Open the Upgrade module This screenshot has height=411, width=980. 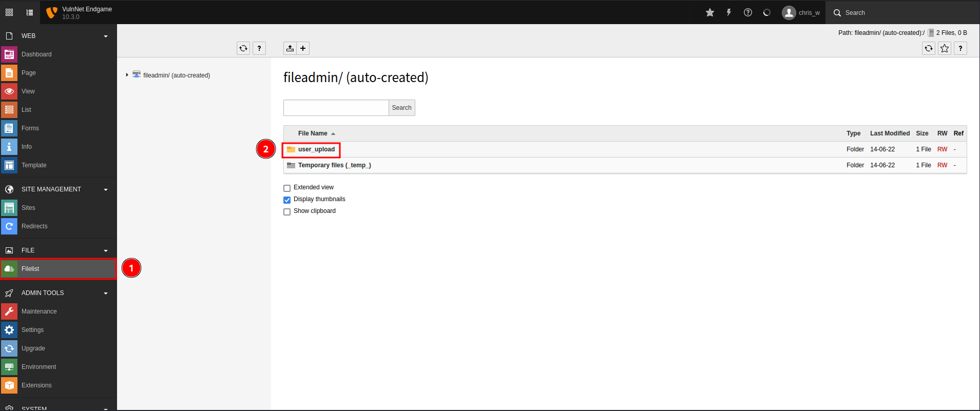59,348
